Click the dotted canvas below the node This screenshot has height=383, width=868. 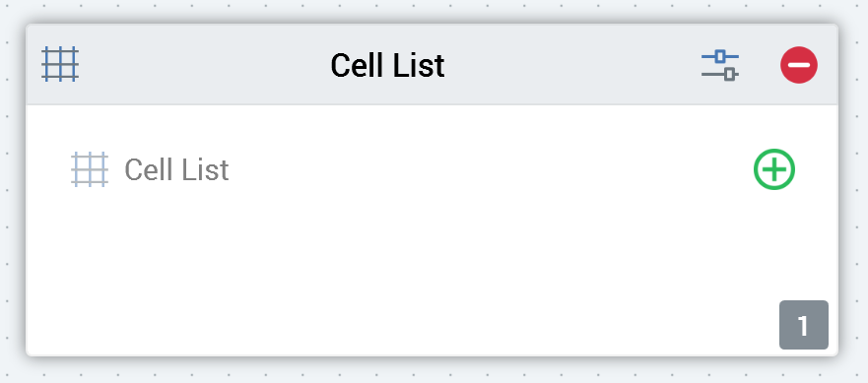click(x=432, y=372)
